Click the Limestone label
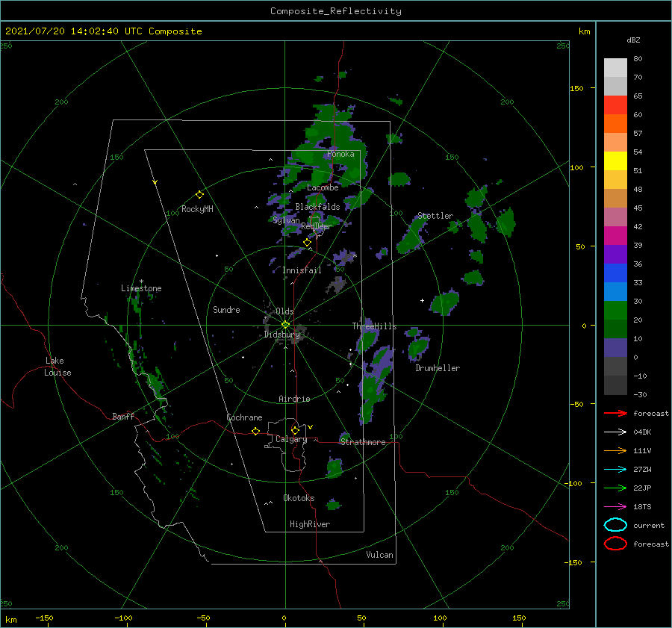Image resolution: width=672 pixels, height=628 pixels. (141, 288)
